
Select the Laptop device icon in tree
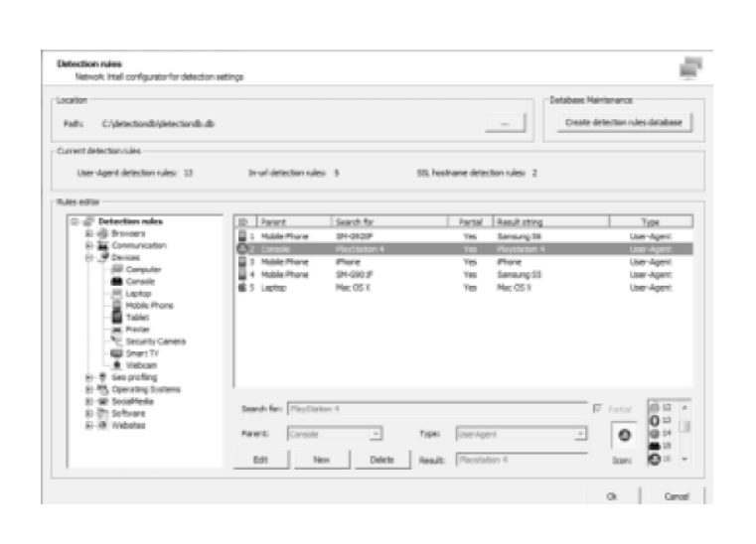tap(116, 294)
